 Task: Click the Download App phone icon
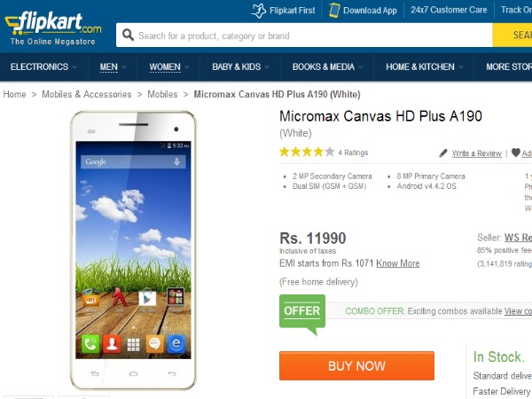pos(334,11)
